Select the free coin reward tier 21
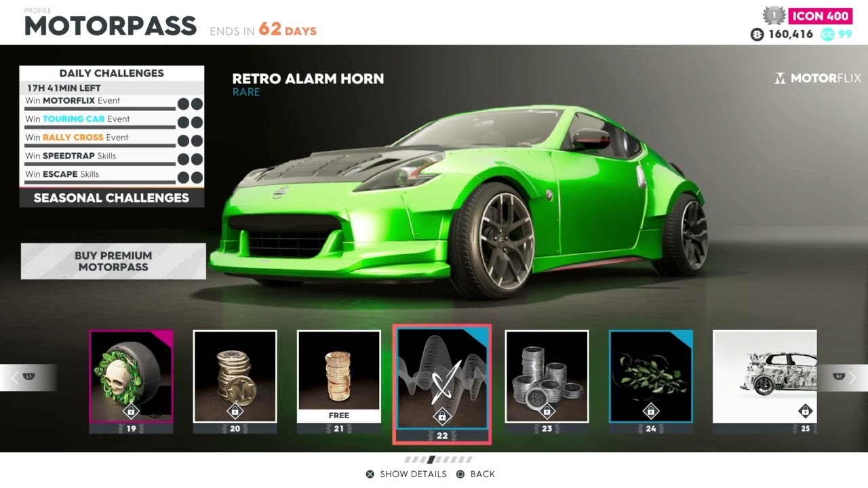This screenshot has height=488, width=868. 338,376
